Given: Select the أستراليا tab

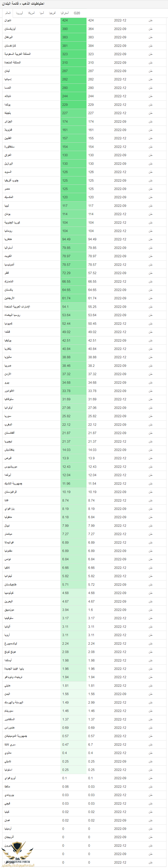Looking at the screenshot, I should pyautogui.click(x=65, y=13).
